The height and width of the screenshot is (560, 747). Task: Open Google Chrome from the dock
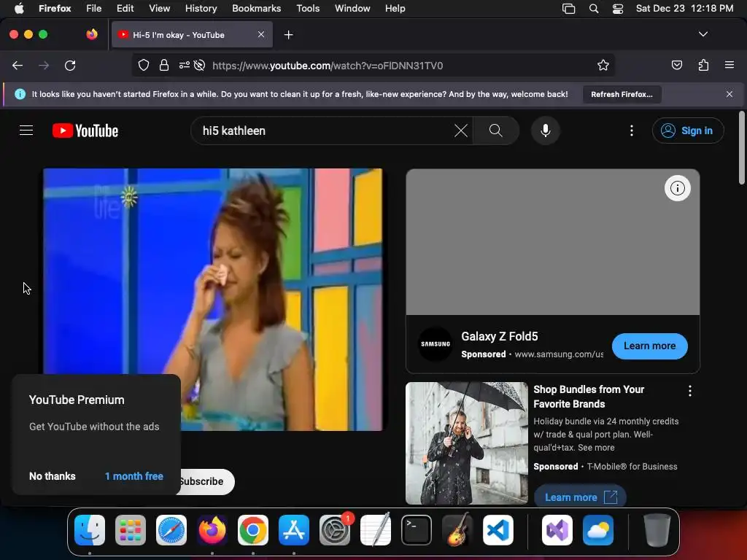pyautogui.click(x=253, y=530)
